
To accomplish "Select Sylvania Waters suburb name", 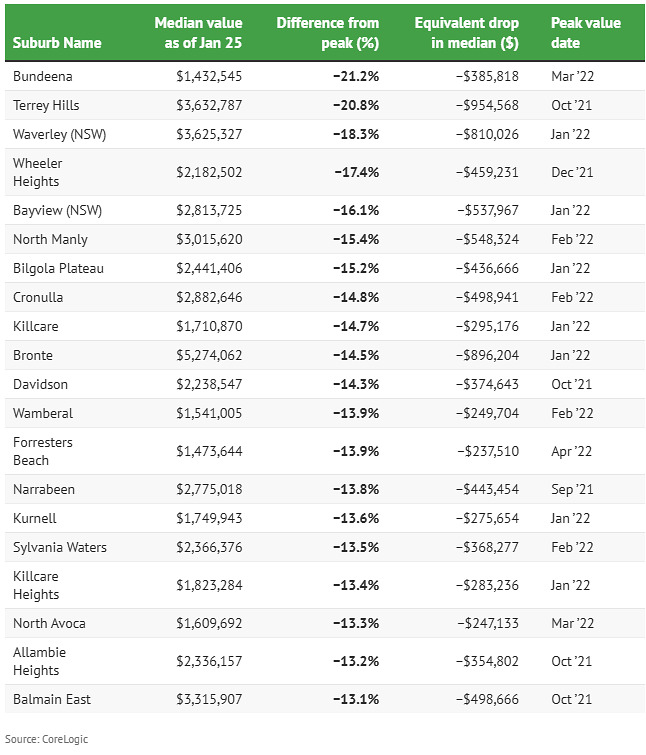I will pyautogui.click(x=60, y=547).
